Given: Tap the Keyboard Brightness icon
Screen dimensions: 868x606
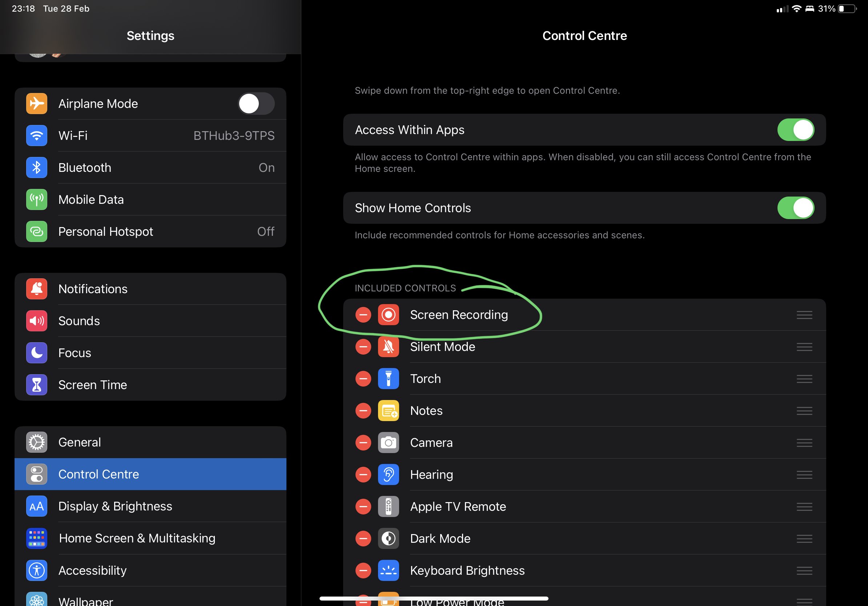Looking at the screenshot, I should coord(388,570).
